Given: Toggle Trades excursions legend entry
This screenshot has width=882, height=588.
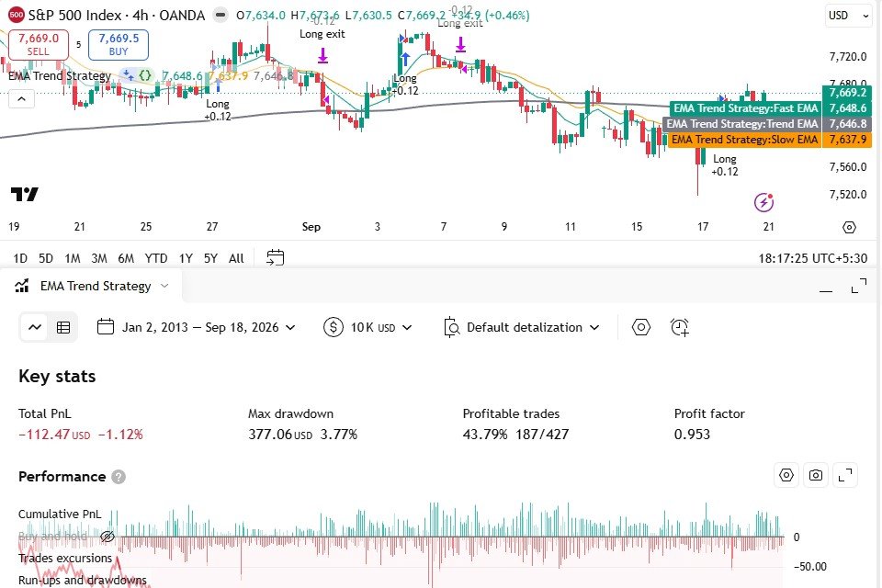Looking at the screenshot, I should click(x=65, y=558).
